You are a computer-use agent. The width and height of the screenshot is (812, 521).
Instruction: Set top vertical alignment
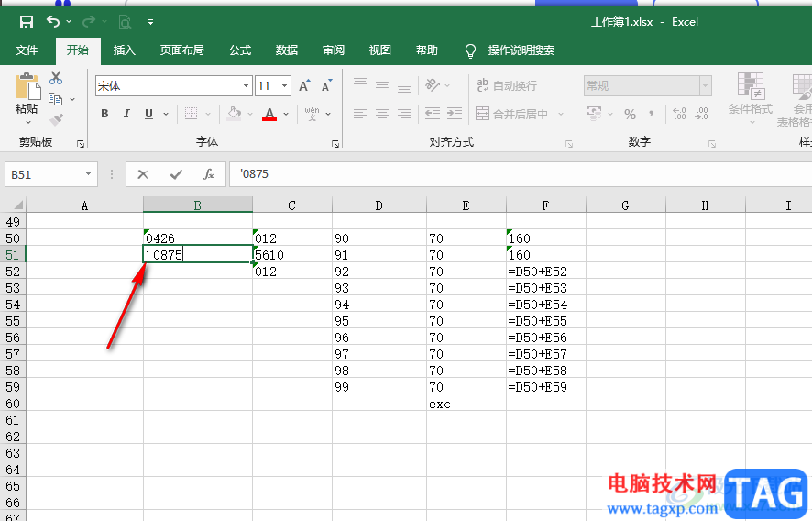[360, 83]
